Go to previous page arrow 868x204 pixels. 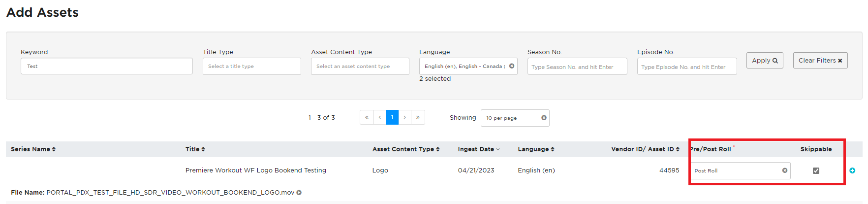(x=379, y=117)
